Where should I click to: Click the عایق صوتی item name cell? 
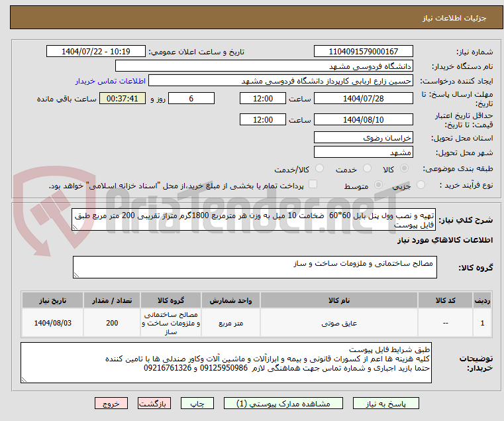pyautogui.click(x=339, y=323)
